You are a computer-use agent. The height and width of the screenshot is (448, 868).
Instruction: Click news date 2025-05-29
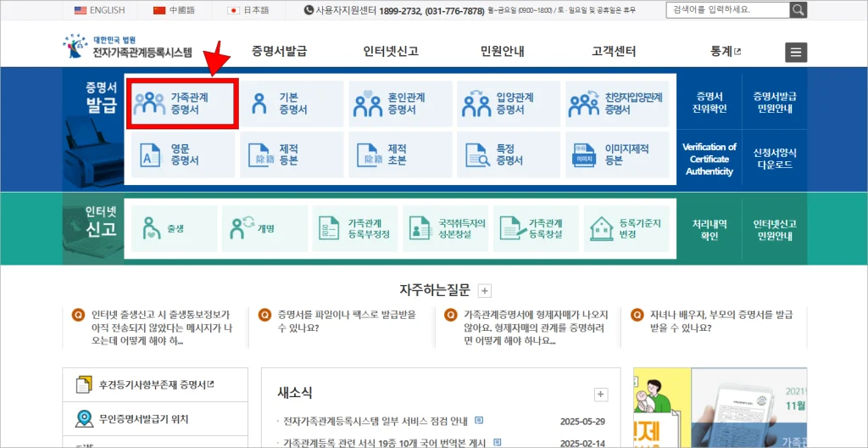pos(584,420)
